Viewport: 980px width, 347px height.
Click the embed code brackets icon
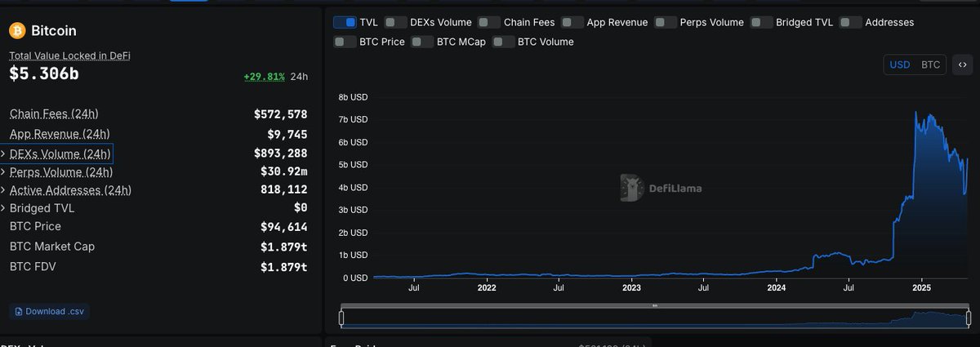point(961,65)
